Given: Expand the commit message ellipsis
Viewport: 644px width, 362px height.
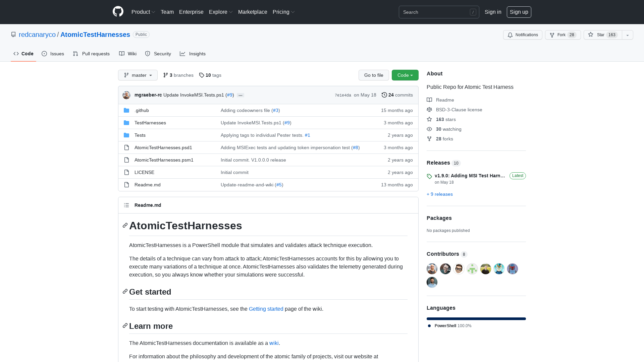Looking at the screenshot, I should point(240,95).
